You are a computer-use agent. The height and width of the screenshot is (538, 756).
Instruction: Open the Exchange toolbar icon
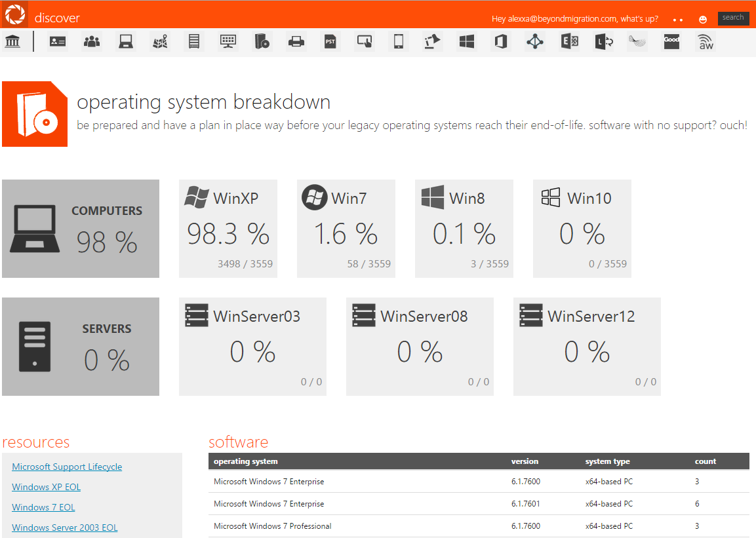point(569,41)
